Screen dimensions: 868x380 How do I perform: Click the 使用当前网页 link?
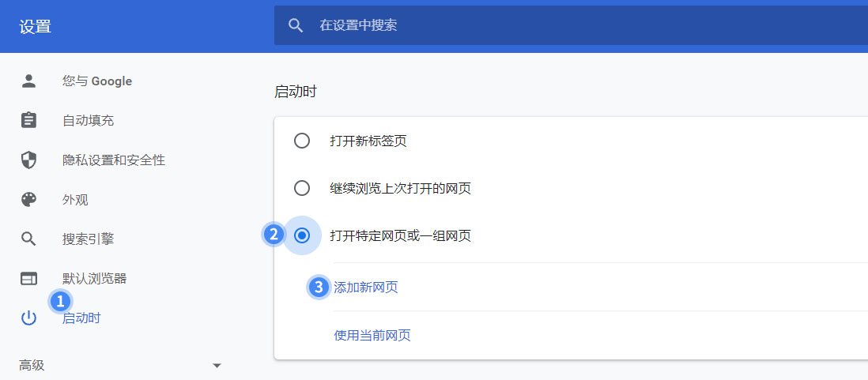pyautogui.click(x=372, y=335)
